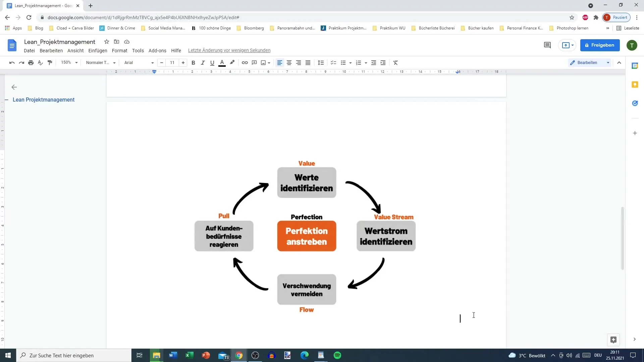Image resolution: width=644 pixels, height=362 pixels.
Task: Click the Freigeben share button
Action: click(x=600, y=45)
